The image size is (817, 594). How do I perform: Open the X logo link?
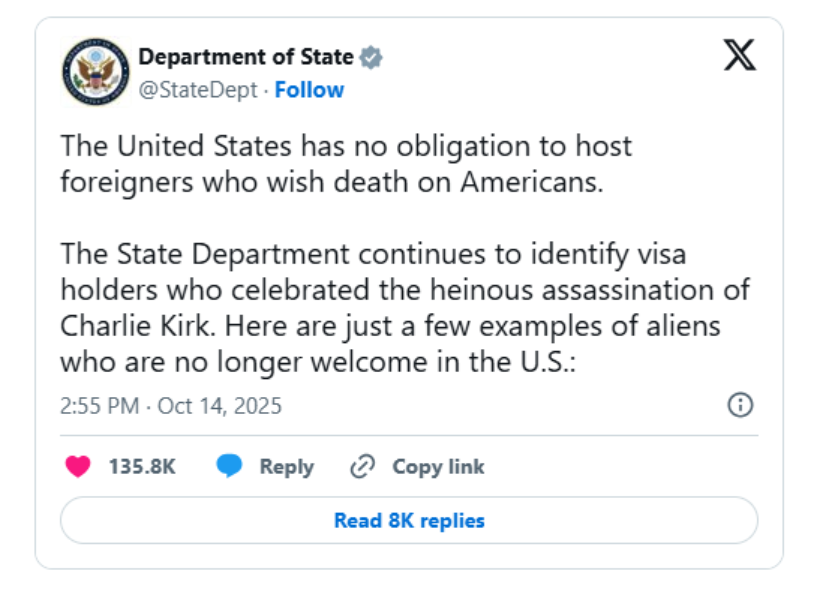tap(739, 57)
